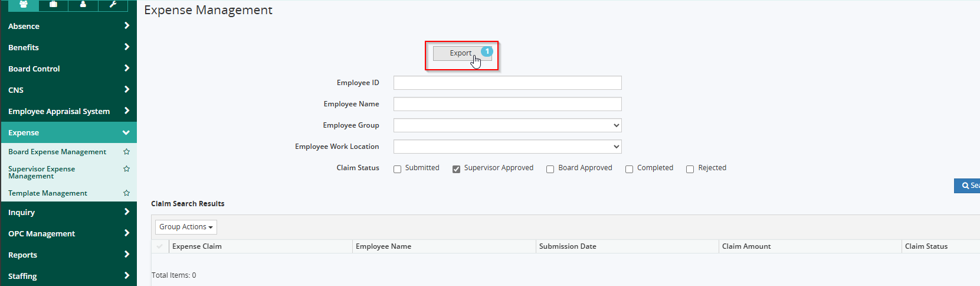Open the Benefits menu item

(68, 47)
